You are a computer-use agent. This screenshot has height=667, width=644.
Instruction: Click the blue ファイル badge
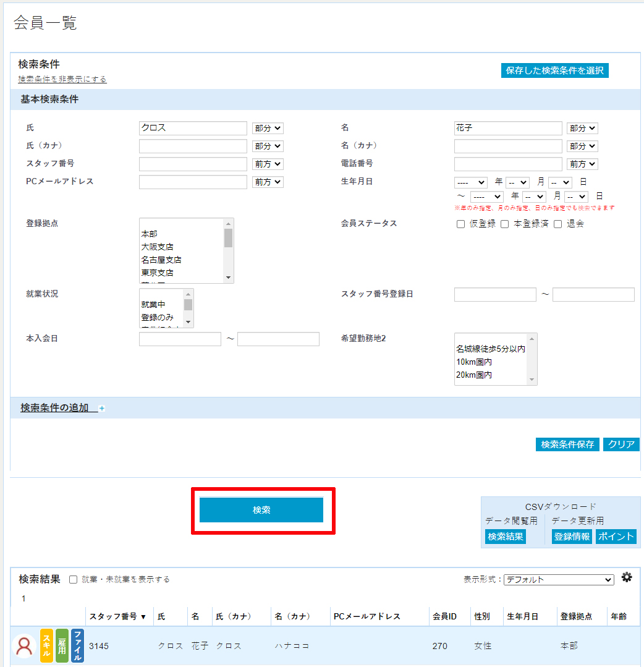point(77,645)
